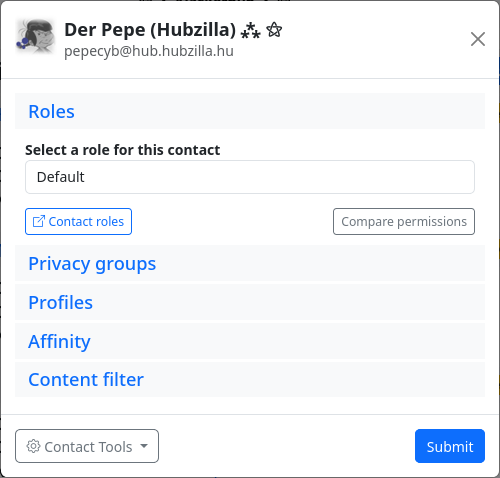Viewport: 500px width, 478px height.
Task: Click the 'Select a role for this contact' label
Action: tap(122, 150)
